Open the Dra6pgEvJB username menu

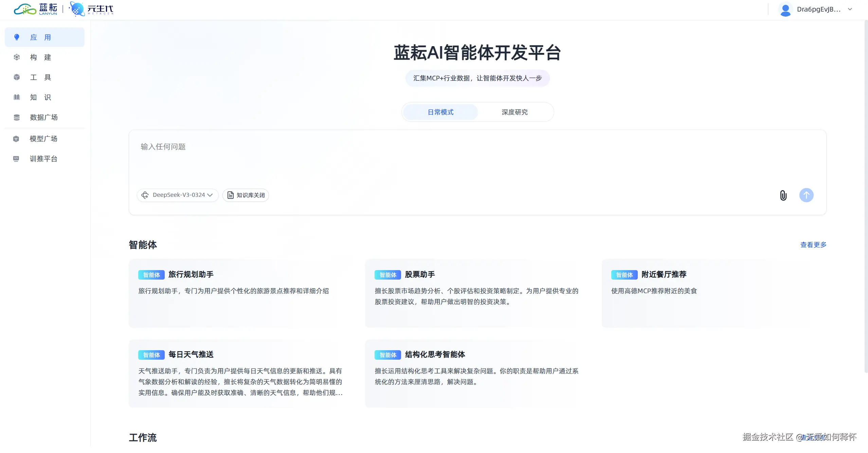pyautogui.click(x=818, y=10)
